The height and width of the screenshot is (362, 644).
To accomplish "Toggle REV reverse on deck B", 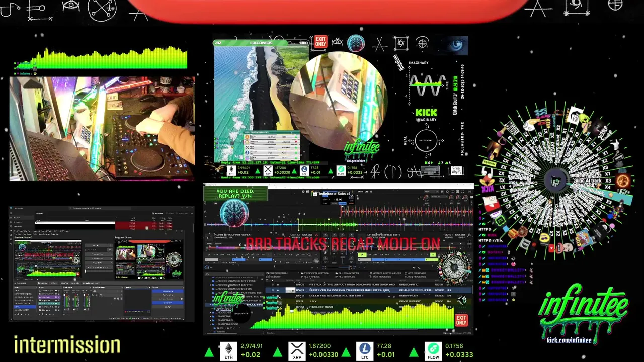I will point(387,255).
